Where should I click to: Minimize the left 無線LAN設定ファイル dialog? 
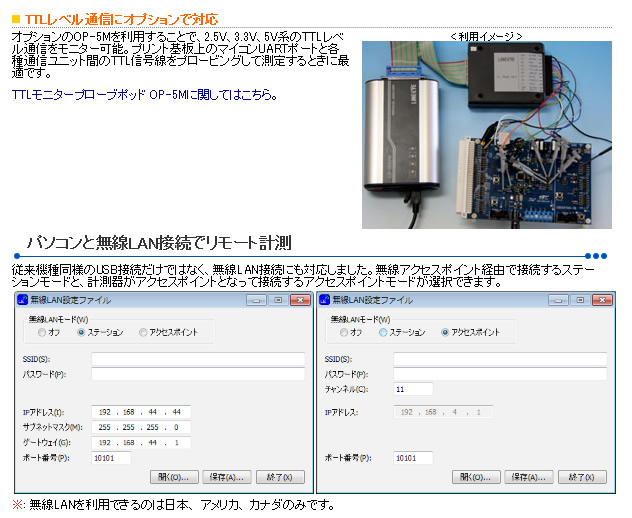pos(256,300)
